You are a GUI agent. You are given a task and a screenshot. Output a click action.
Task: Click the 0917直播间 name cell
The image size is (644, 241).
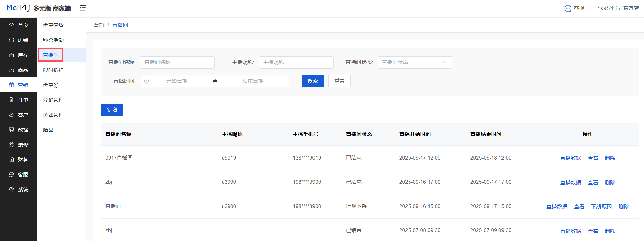[x=119, y=158]
